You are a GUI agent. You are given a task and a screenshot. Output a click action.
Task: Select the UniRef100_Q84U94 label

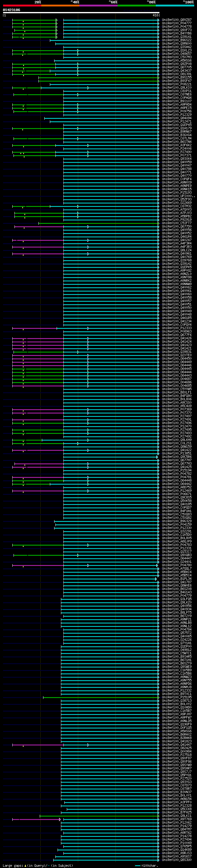point(176,118)
